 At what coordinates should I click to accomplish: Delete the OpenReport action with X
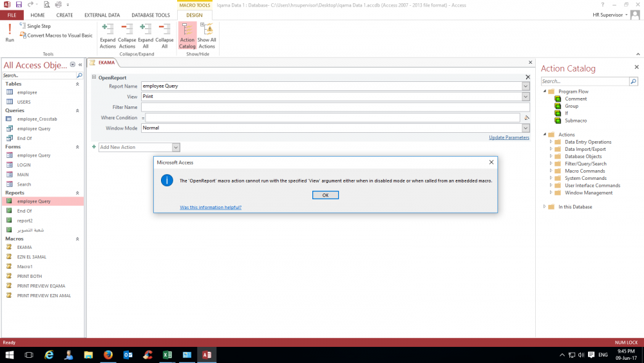click(x=528, y=77)
